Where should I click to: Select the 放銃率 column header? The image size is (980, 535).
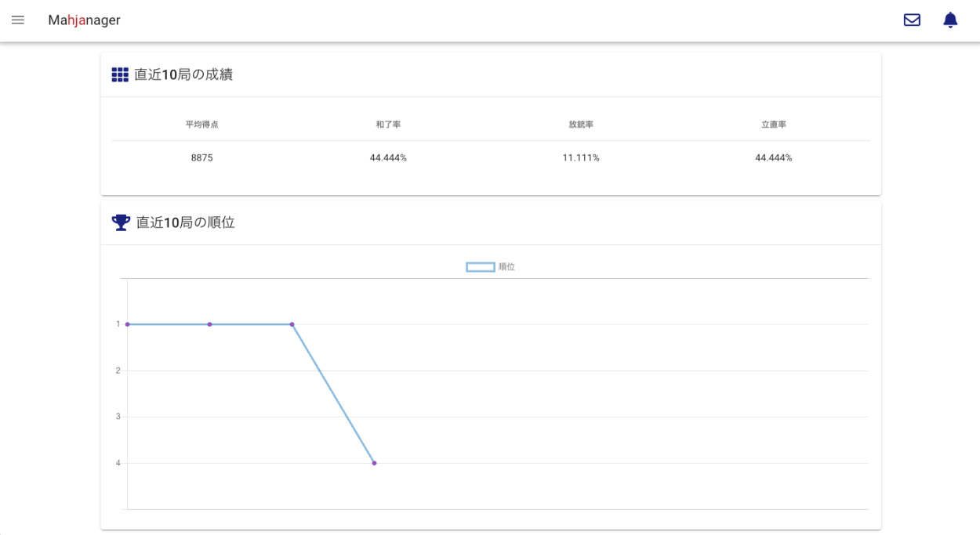coord(581,125)
